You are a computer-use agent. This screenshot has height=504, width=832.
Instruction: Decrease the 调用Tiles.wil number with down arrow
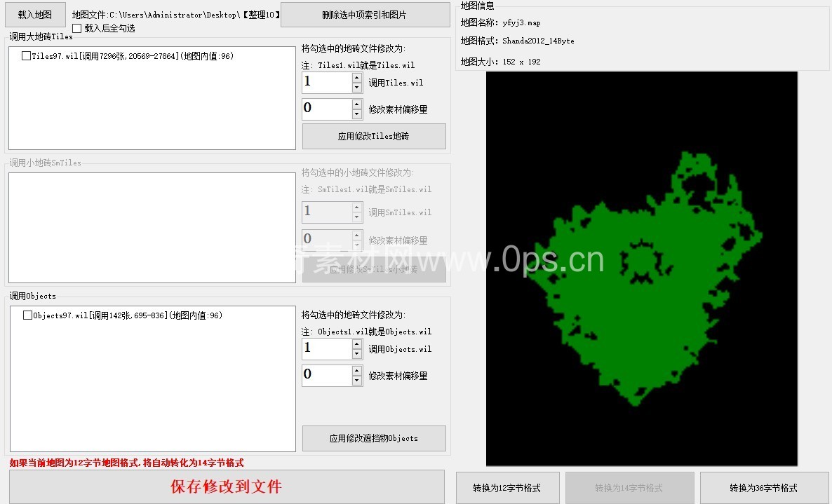pos(357,88)
